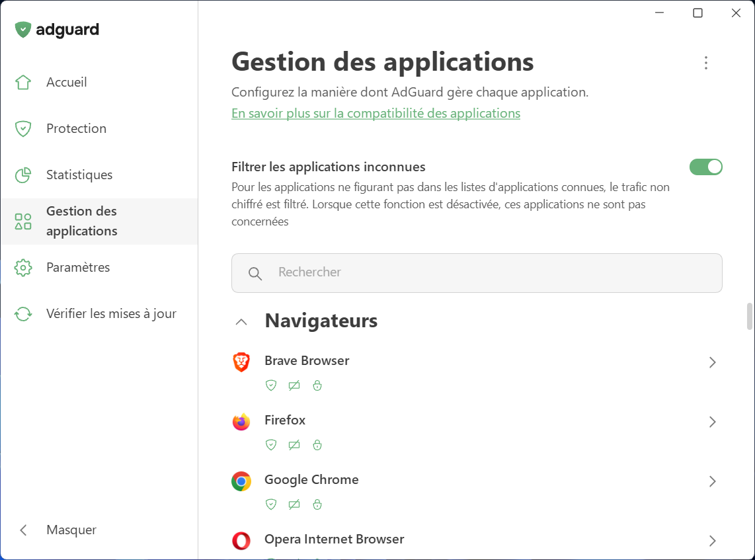Click Firefox's ad blocking icon
This screenshot has height=560, width=755.
coord(294,445)
